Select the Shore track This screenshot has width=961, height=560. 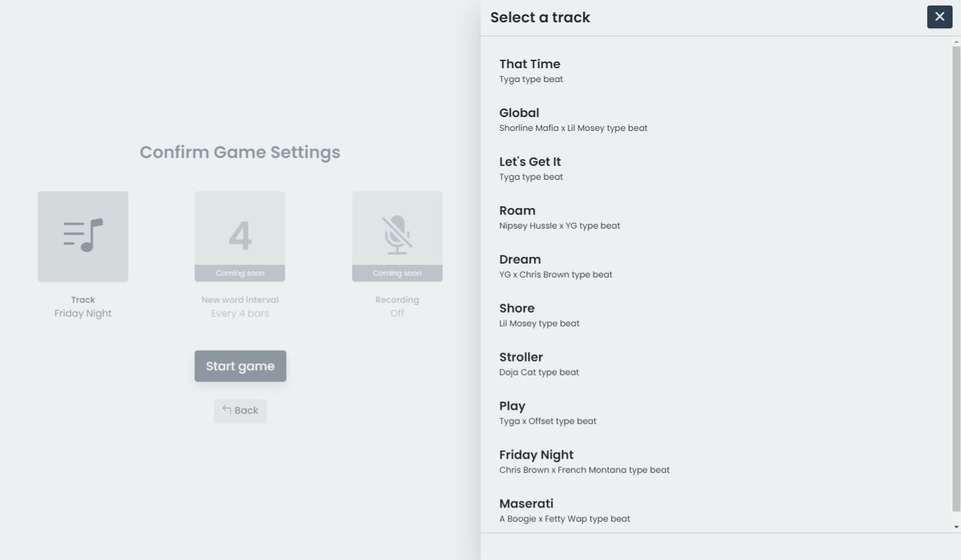pyautogui.click(x=716, y=315)
